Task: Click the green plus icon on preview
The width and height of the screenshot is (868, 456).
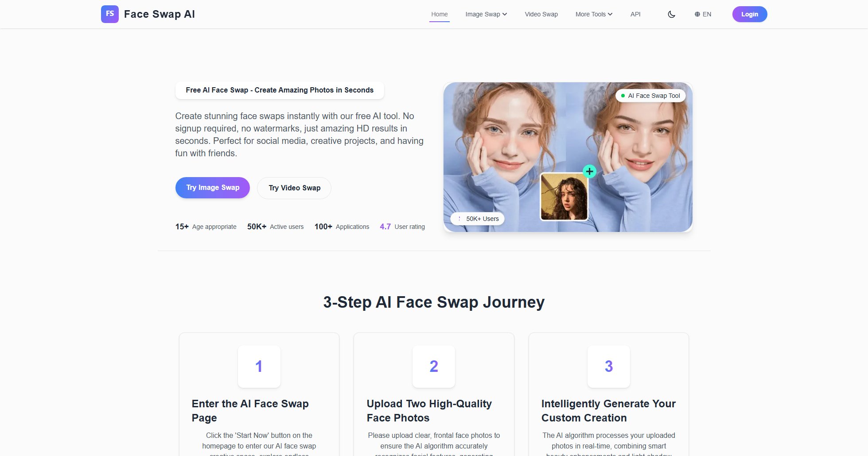Action: click(x=589, y=171)
